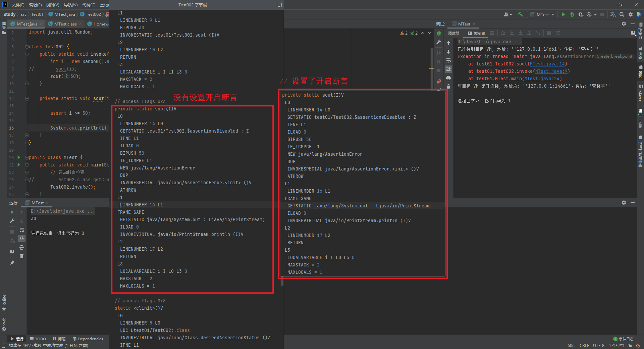Open the user account dropdown

(x=508, y=14)
